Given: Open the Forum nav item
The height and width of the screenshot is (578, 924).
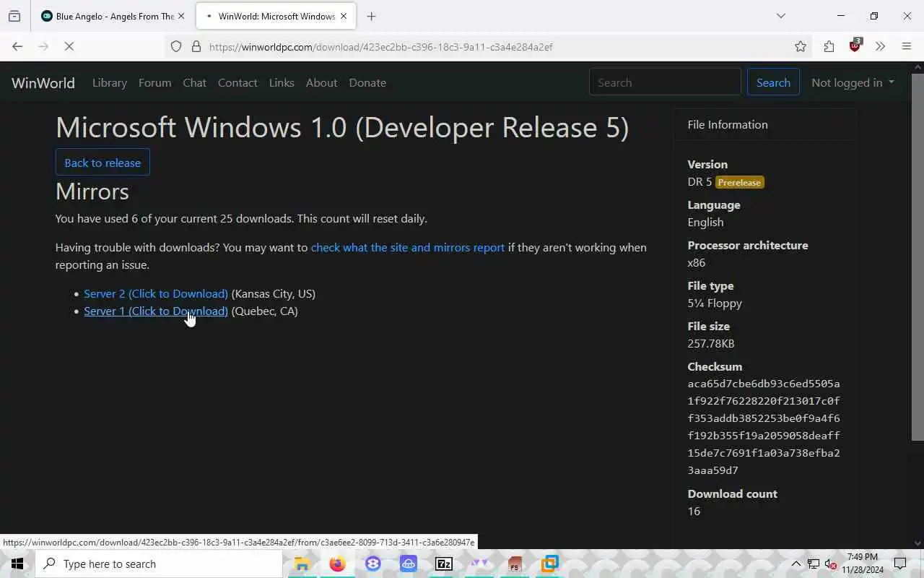Looking at the screenshot, I should point(155,82).
